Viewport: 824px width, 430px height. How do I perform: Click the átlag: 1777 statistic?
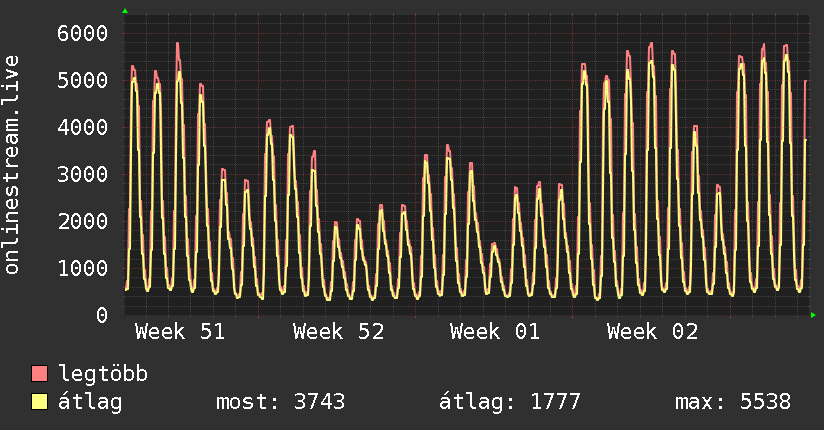pos(509,402)
